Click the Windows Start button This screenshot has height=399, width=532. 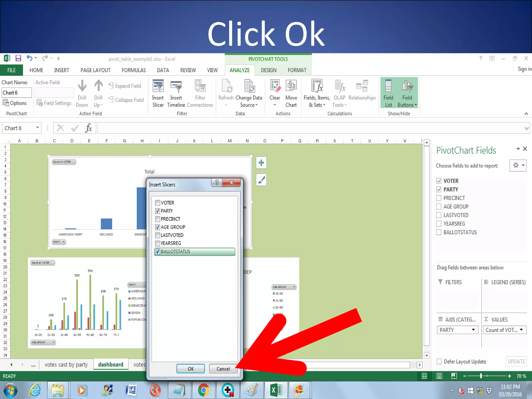[10, 390]
